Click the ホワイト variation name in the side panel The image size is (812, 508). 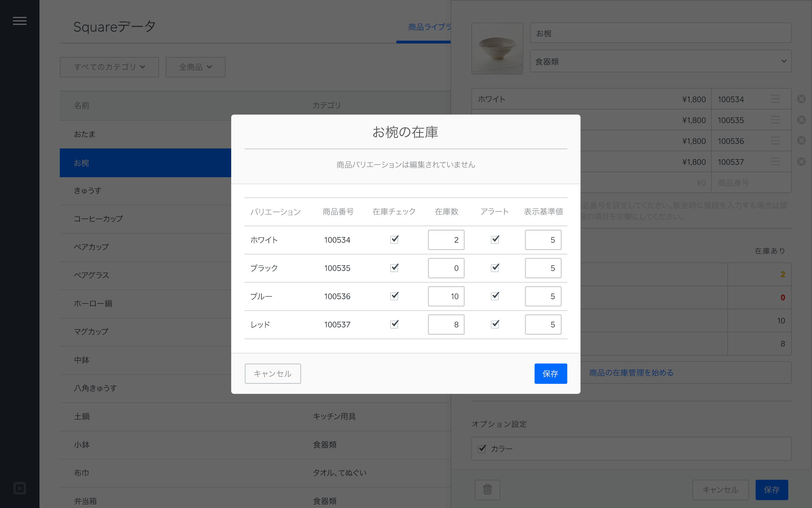coord(491,99)
